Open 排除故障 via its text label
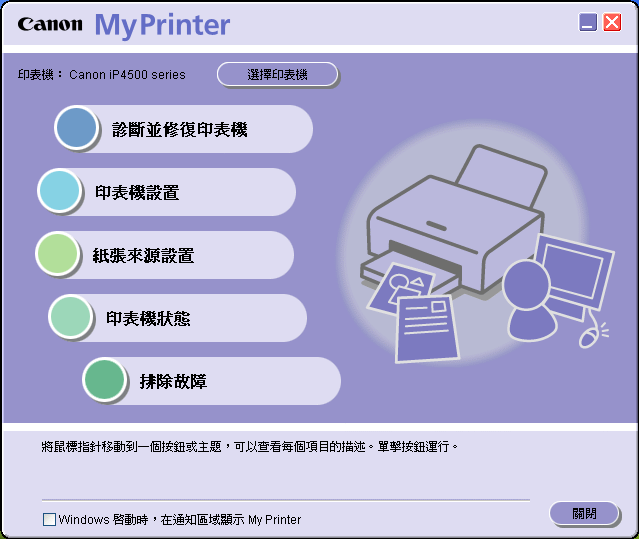The width and height of the screenshot is (639, 539). point(173,382)
